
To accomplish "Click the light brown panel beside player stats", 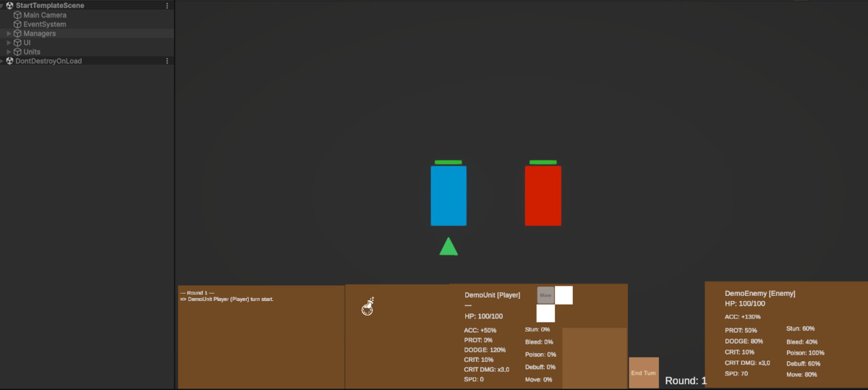I will tap(595, 358).
